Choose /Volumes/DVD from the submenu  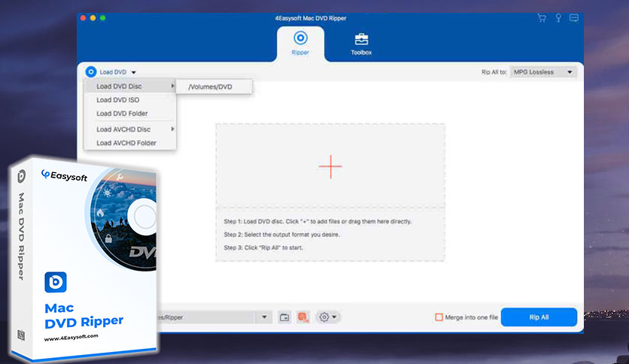214,86
